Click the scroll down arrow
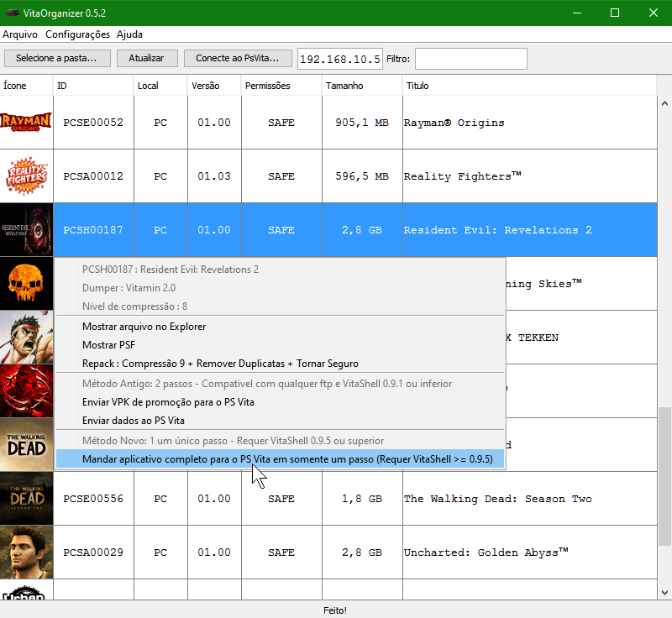The image size is (672, 618). click(664, 593)
